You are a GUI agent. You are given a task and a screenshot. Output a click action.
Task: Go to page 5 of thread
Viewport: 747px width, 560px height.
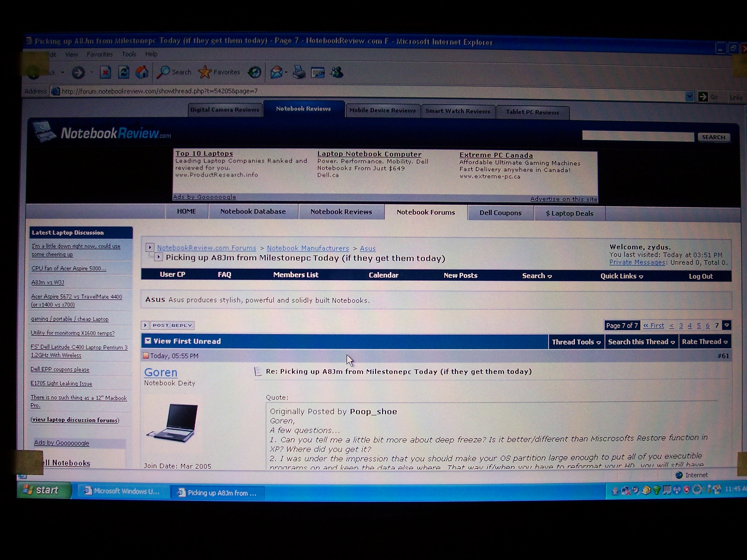699,325
